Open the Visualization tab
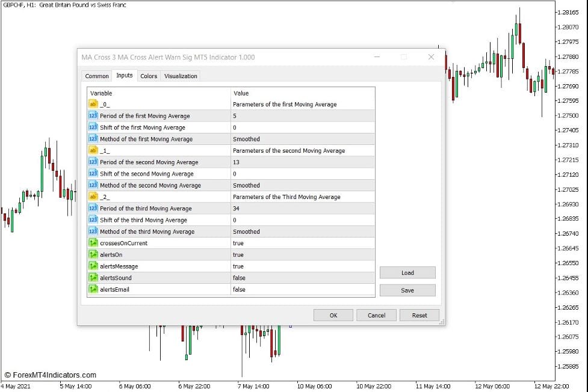 click(x=181, y=76)
